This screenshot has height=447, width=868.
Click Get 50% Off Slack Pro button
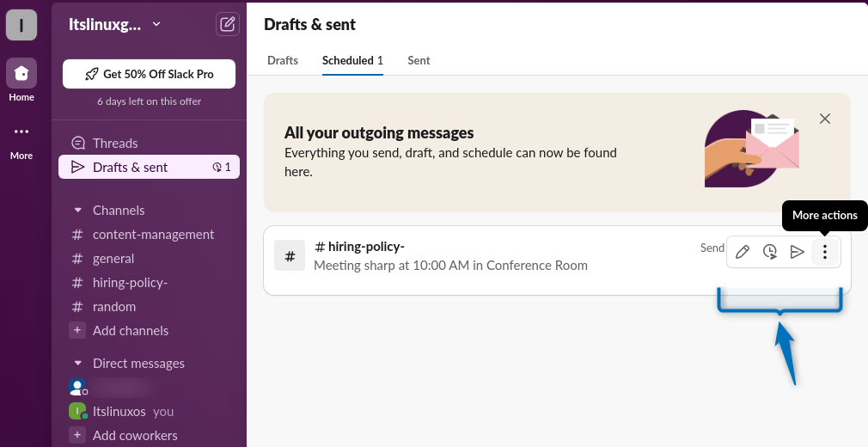point(149,74)
